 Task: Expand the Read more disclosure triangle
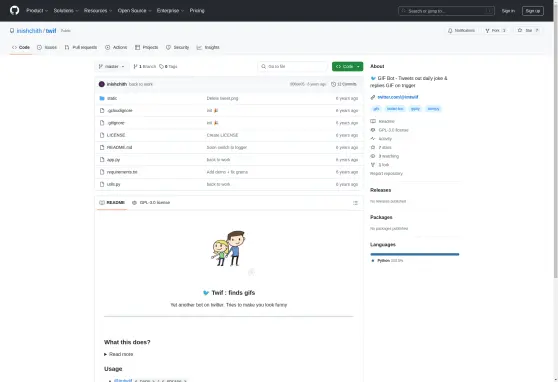click(105, 354)
